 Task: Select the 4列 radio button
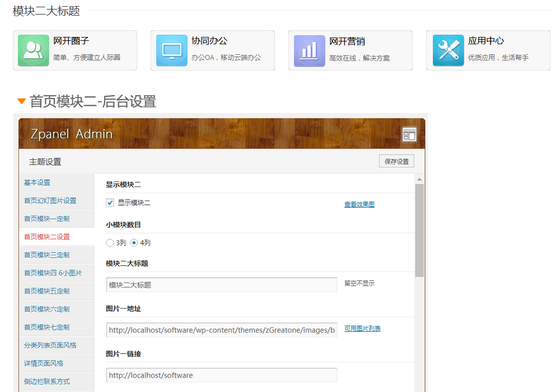pos(134,243)
